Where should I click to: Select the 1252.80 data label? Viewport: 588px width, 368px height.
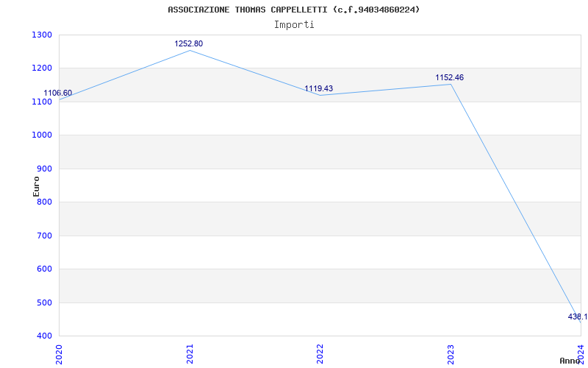(189, 43)
